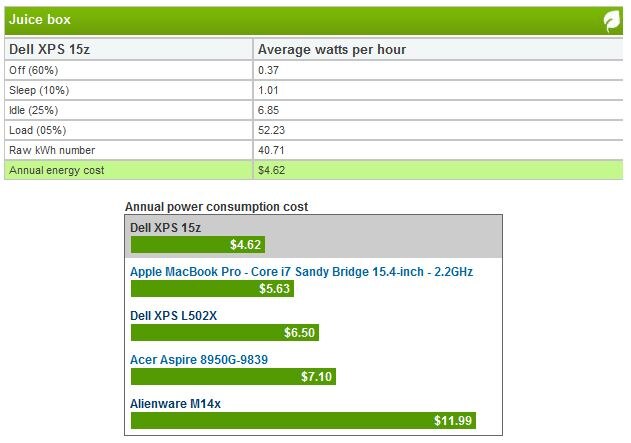Click the $6.50 green bar
The height and width of the screenshot is (443, 631).
225,332
